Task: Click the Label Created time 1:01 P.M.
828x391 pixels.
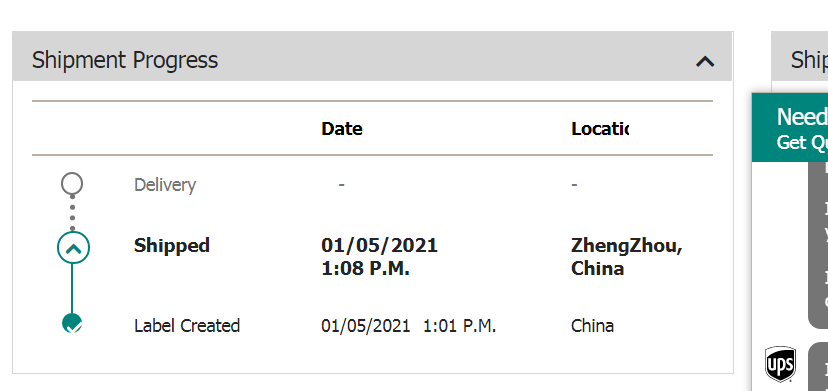Action: coord(459,325)
